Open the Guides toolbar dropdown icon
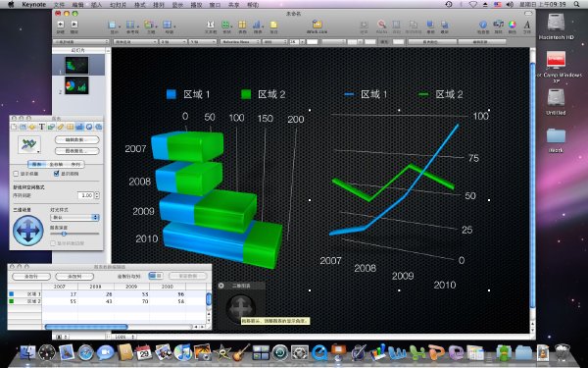The width and height of the screenshot is (588, 368). 131,25
